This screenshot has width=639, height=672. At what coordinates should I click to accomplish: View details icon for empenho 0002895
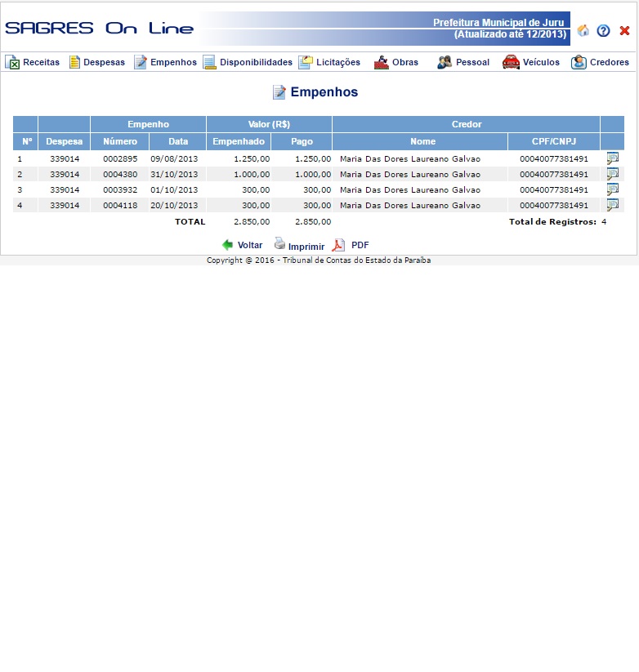[x=612, y=158]
